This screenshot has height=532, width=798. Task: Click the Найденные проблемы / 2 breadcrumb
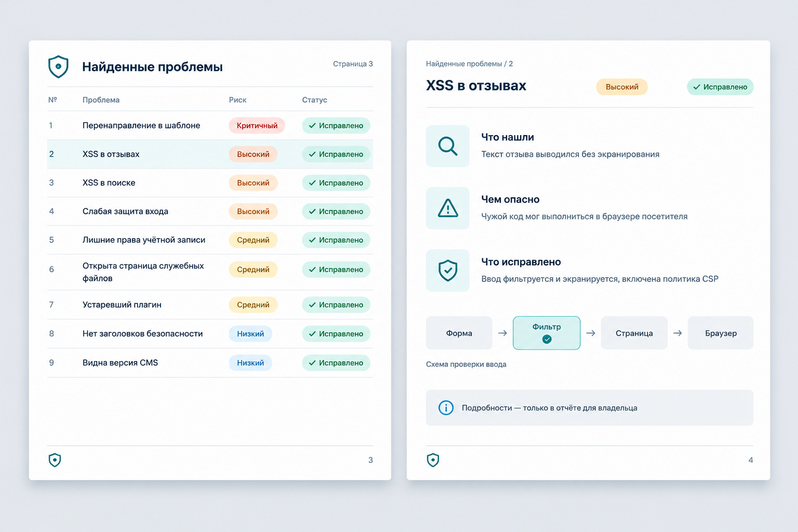point(469,63)
